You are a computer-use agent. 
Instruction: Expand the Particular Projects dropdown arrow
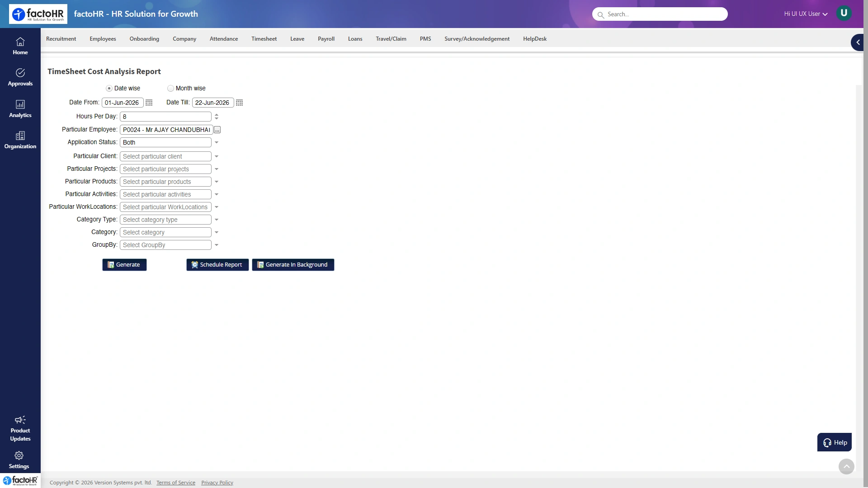(217, 169)
